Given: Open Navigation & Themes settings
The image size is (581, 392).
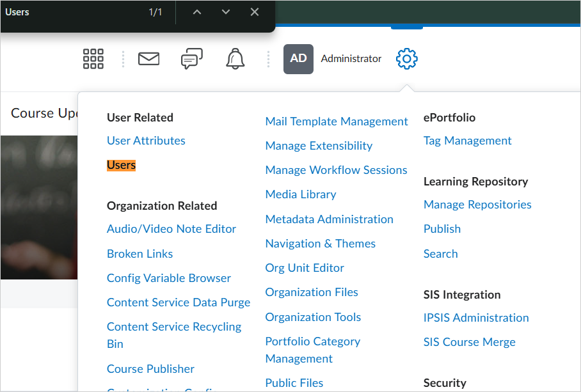Looking at the screenshot, I should (x=320, y=243).
